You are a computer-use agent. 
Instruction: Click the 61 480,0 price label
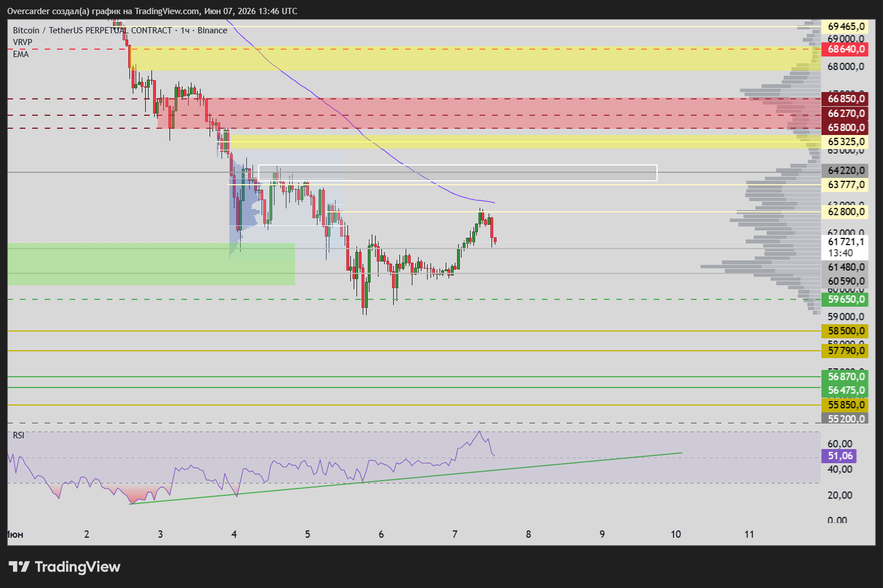845,267
